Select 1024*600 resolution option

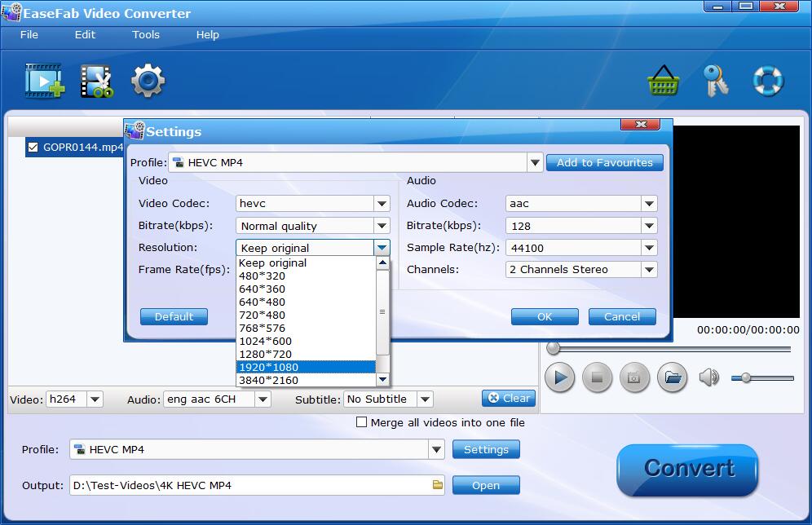(306, 342)
